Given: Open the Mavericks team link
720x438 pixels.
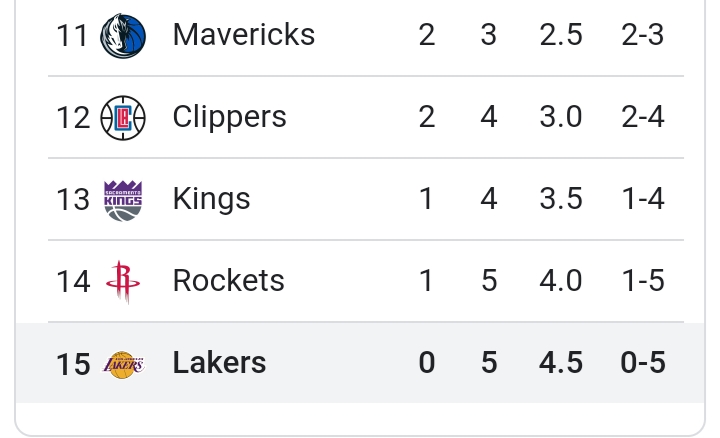Looking at the screenshot, I should (244, 34).
